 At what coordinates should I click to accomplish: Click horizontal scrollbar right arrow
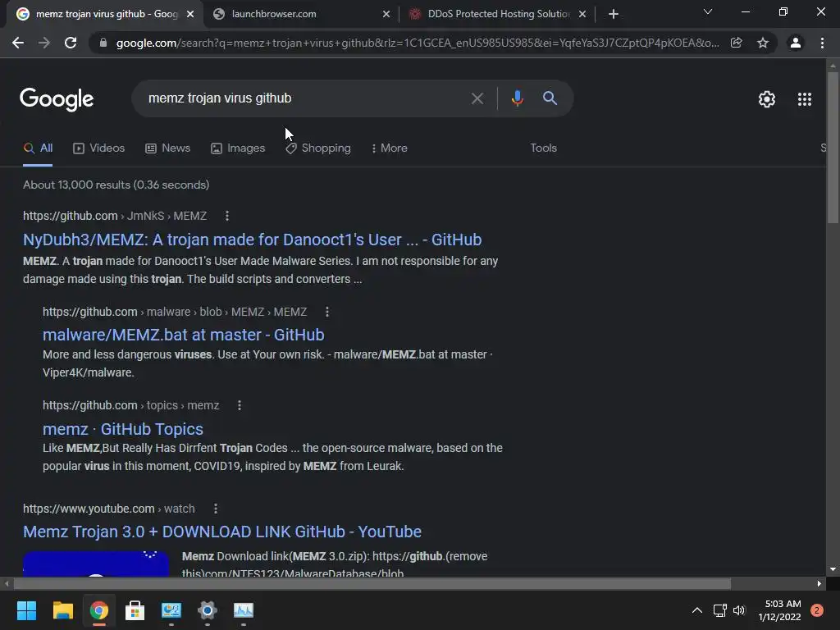(819, 583)
